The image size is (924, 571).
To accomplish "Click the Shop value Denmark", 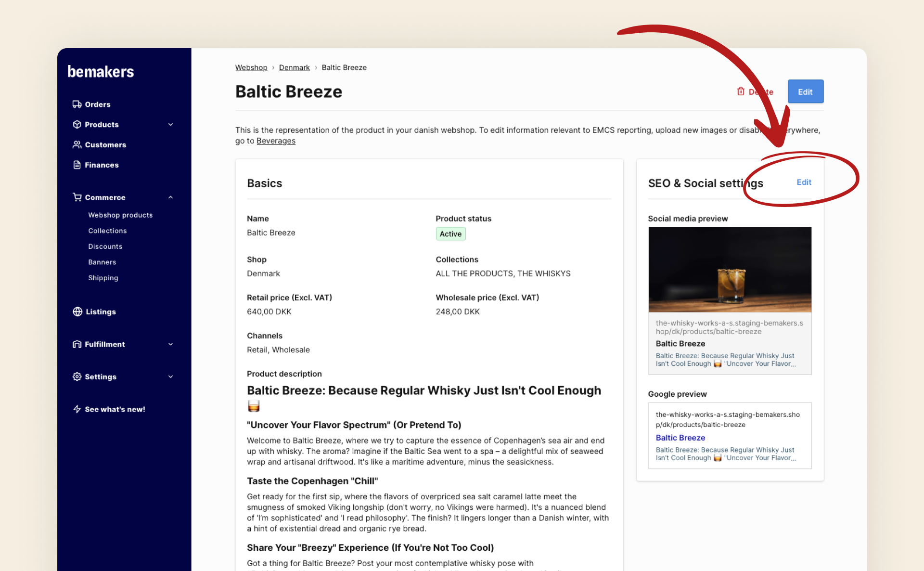I will coord(263,273).
